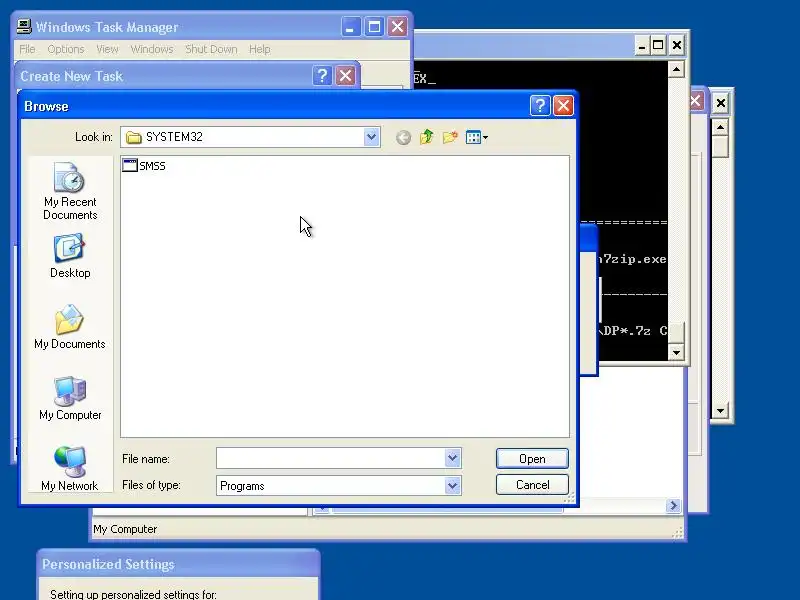The height and width of the screenshot is (600, 800).
Task: Select the SMSS program file
Action: tap(144, 165)
